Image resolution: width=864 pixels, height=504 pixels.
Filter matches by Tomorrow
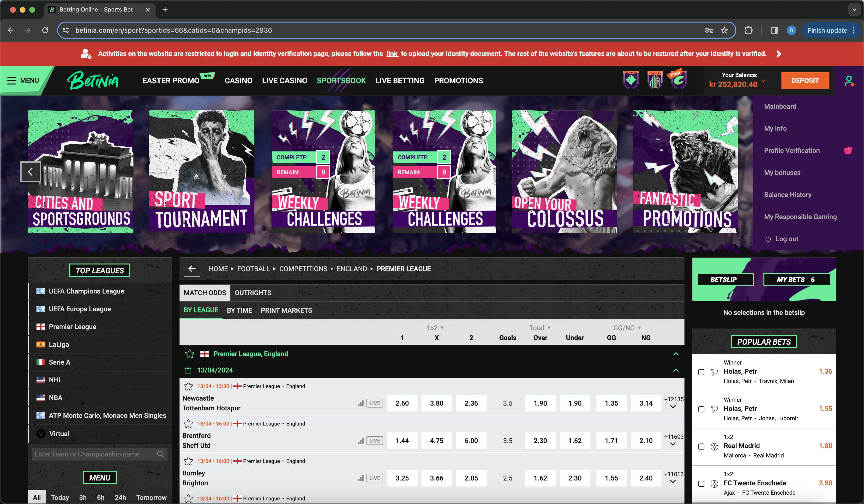(x=151, y=498)
